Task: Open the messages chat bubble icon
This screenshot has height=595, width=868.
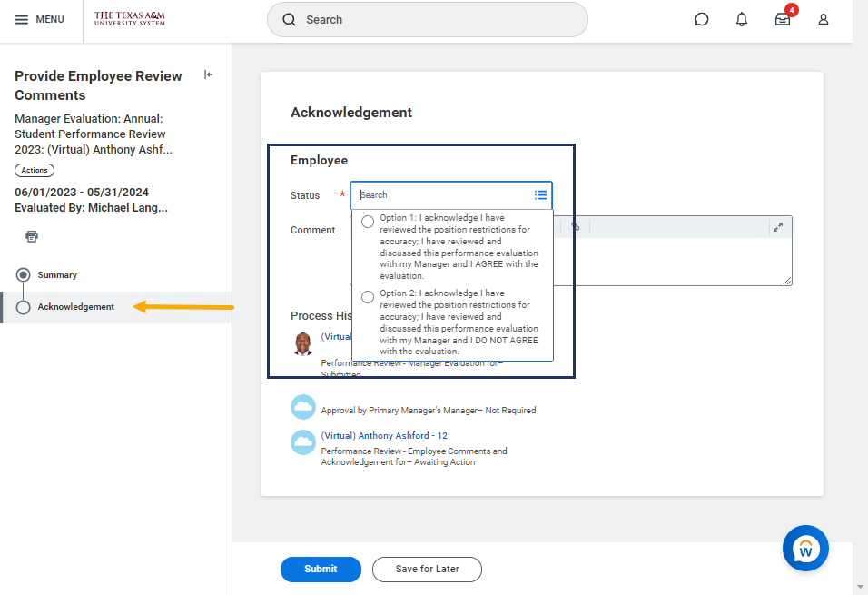Action: coord(701,19)
